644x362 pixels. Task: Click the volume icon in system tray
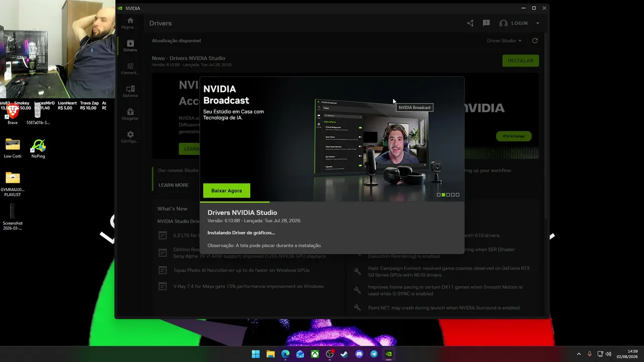click(x=609, y=354)
